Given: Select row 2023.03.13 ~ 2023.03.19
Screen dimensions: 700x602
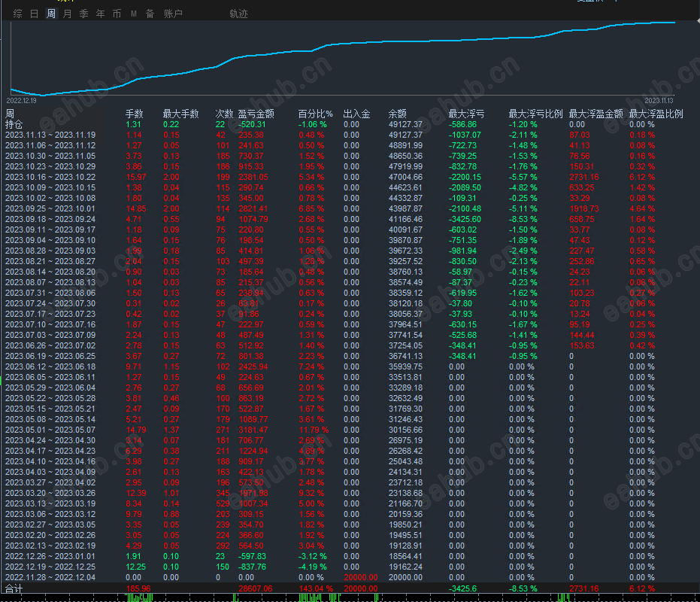Looking at the screenshot, I should 350,503.
